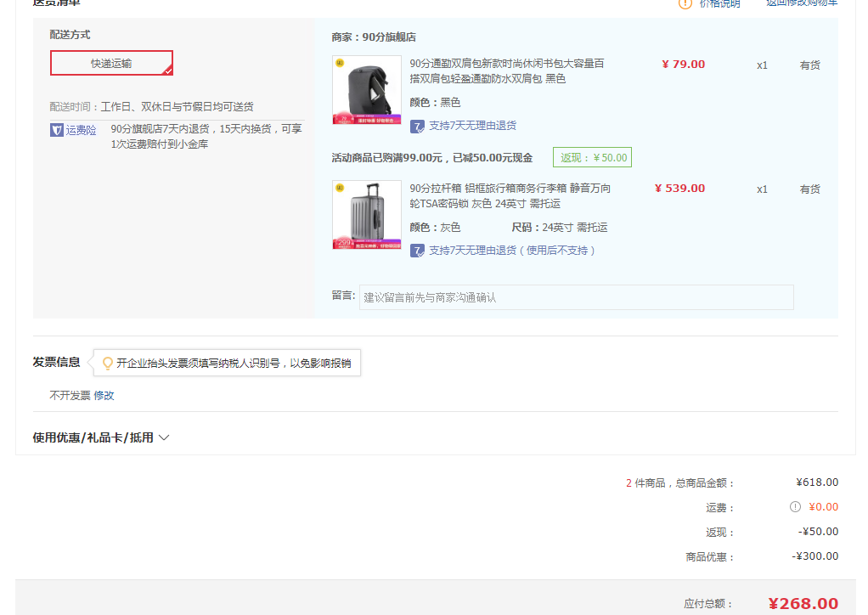
Task: Focus the 留言 message input field
Action: click(x=577, y=297)
